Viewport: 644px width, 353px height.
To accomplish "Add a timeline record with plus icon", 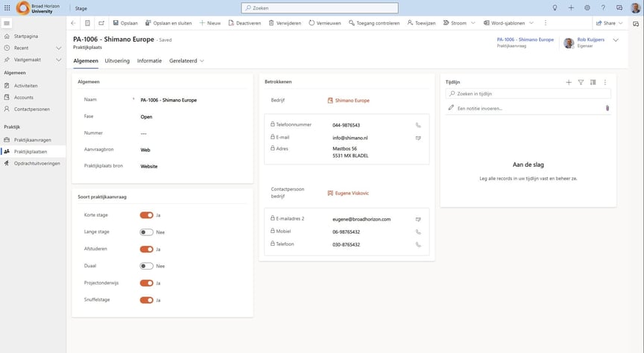I will (569, 83).
